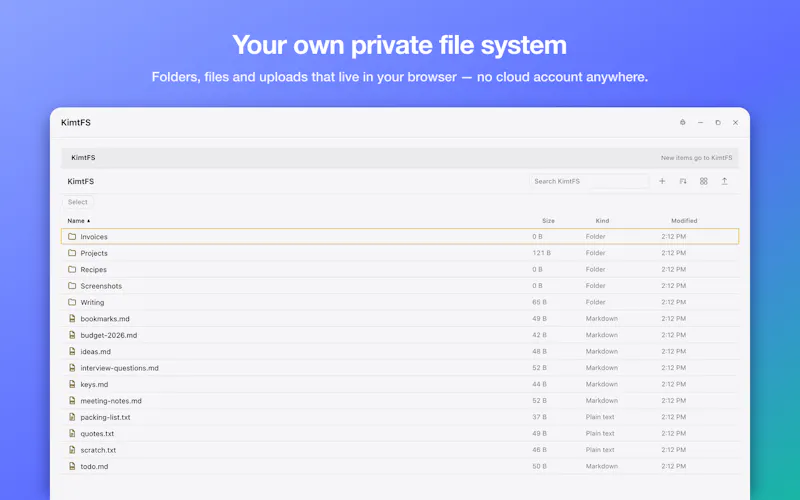The height and width of the screenshot is (500, 800).
Task: Click the todo.md file icon
Action: click(72, 466)
